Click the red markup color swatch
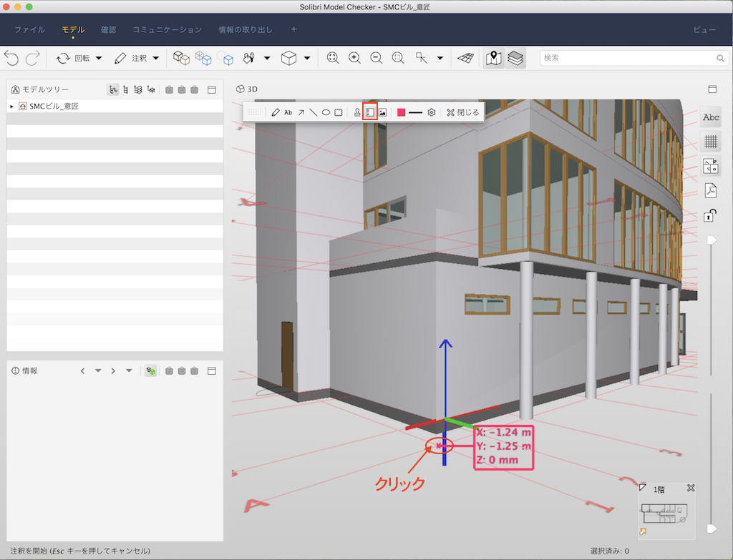Image resolution: width=733 pixels, height=560 pixels. click(401, 112)
